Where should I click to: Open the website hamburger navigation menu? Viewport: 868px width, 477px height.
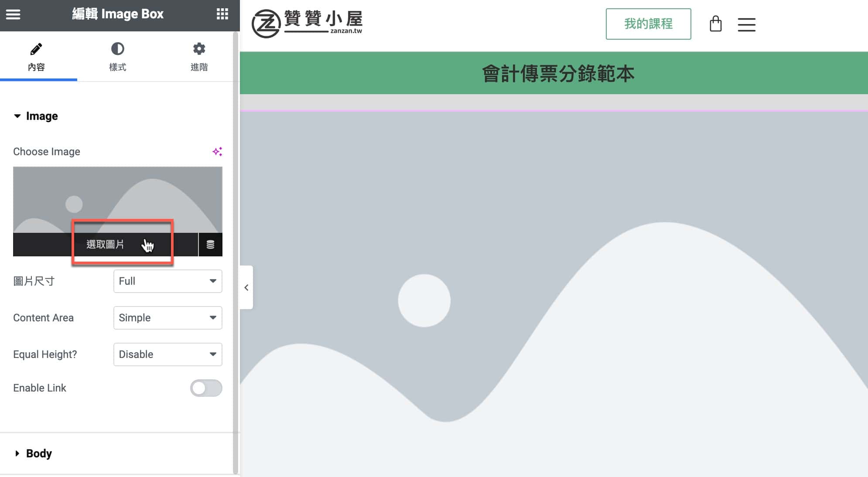pos(747,25)
